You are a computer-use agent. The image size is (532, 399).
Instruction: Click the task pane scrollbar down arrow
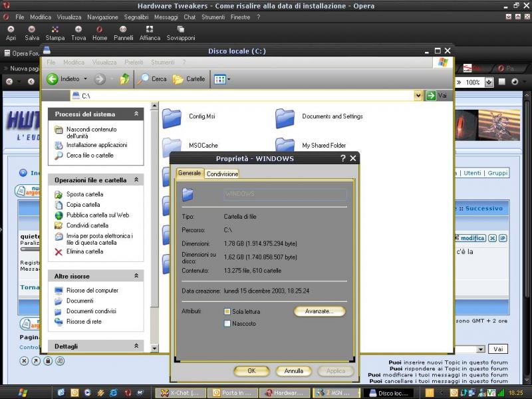(154, 348)
